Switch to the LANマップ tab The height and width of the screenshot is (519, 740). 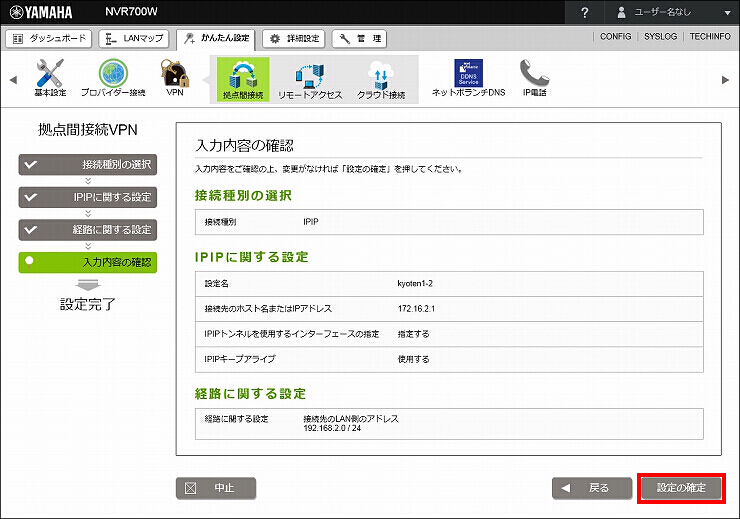135,39
